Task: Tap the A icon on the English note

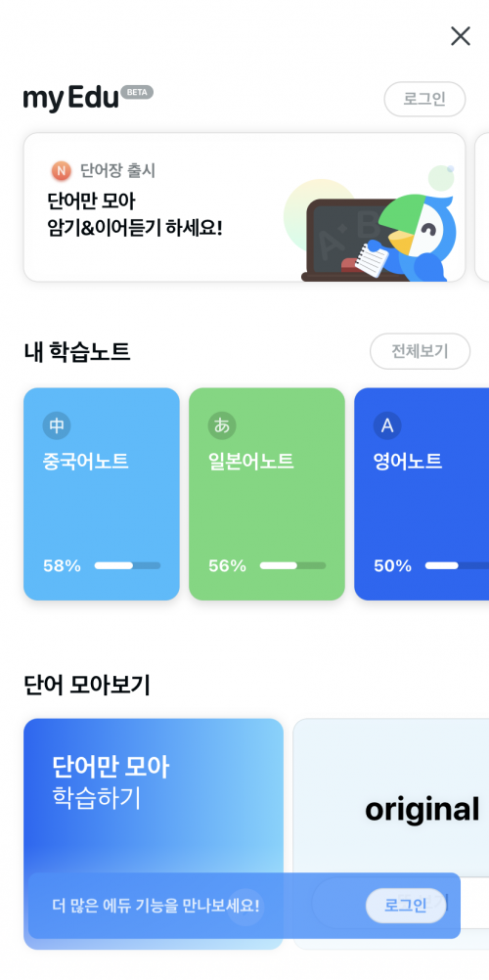Action: click(x=387, y=426)
